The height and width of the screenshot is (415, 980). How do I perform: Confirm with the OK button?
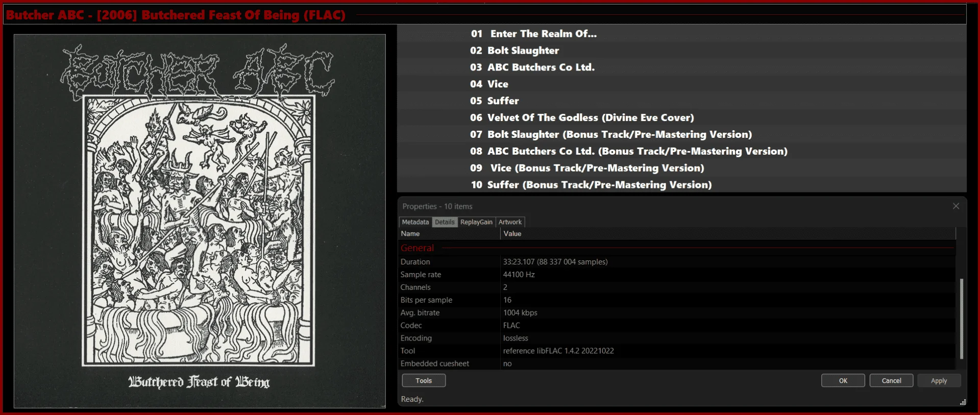click(x=843, y=381)
